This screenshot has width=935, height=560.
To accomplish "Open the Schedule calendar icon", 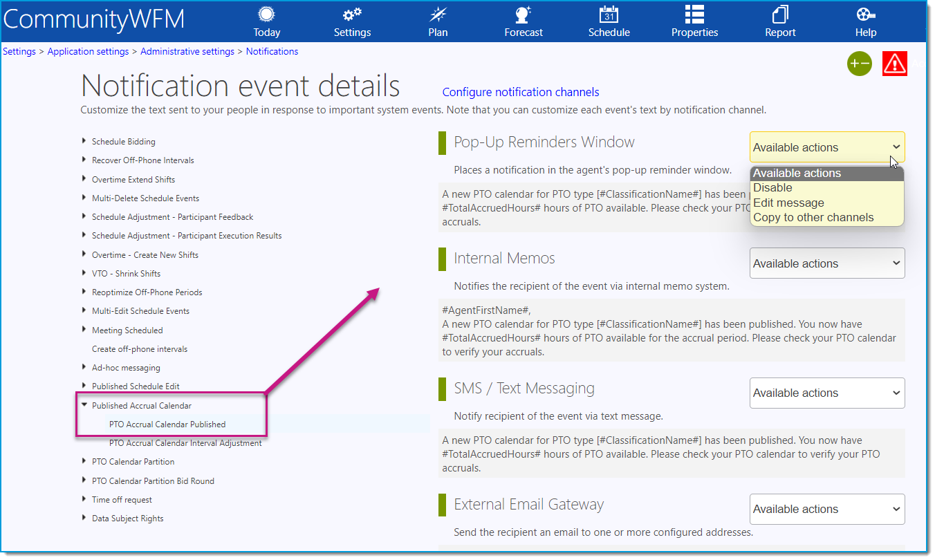I will click(x=609, y=15).
